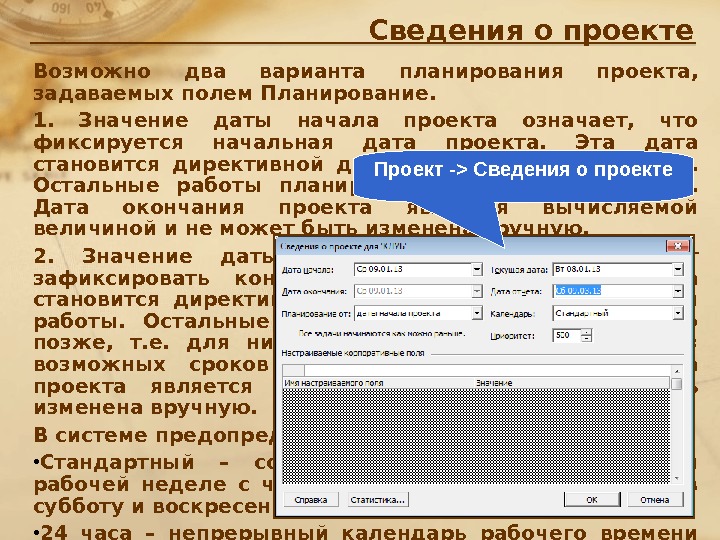Expand the Планирование от dropdown arrow
The height and width of the screenshot is (540, 720).
tap(477, 313)
